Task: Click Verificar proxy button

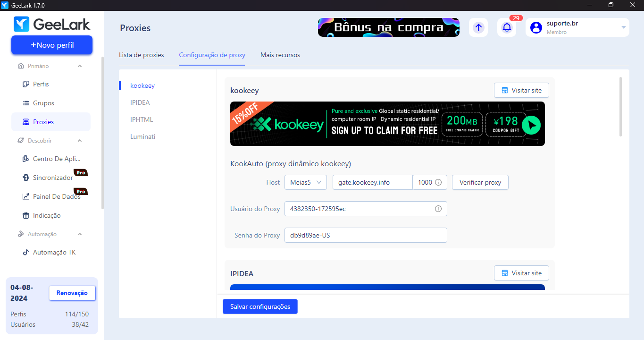Action: coord(480,182)
